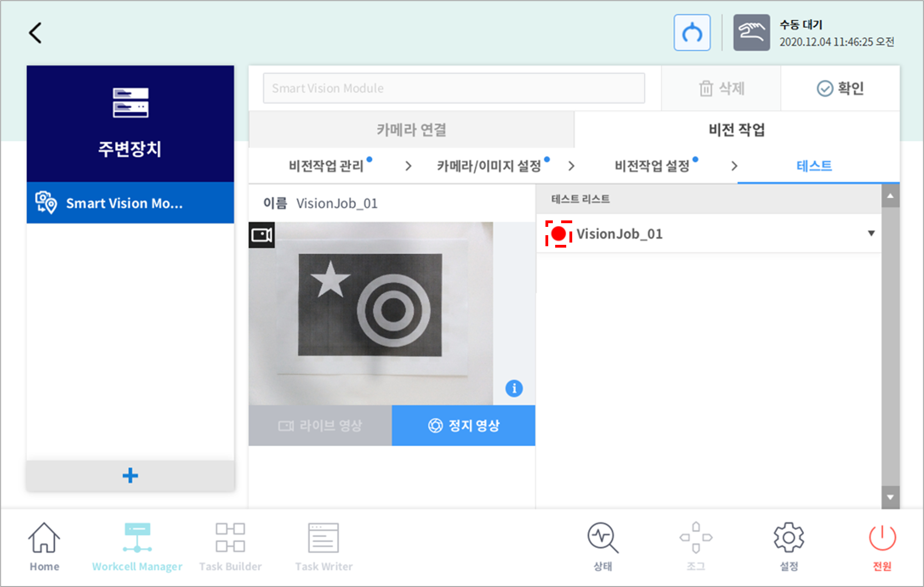The image size is (924, 587).
Task: Click the manual standby hand icon
Action: tap(751, 33)
